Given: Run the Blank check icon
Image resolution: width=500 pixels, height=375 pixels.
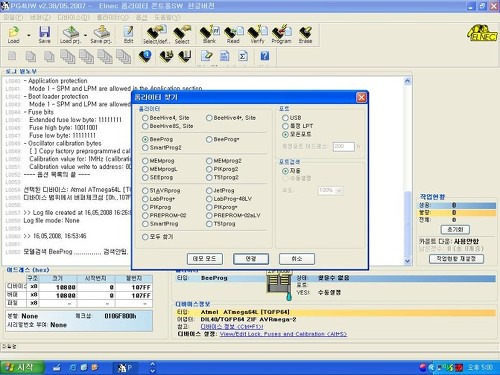Looking at the screenshot, I should 209,34.
